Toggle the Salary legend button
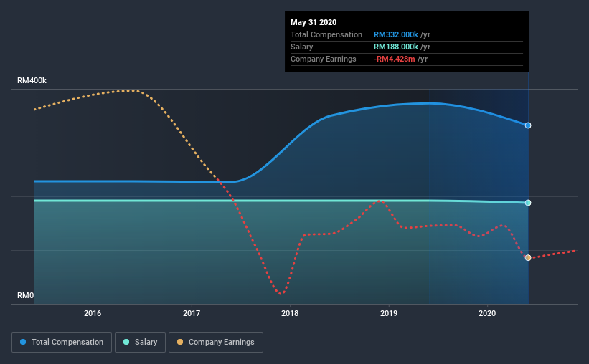Image resolution: width=589 pixels, height=364 pixels. [x=140, y=343]
